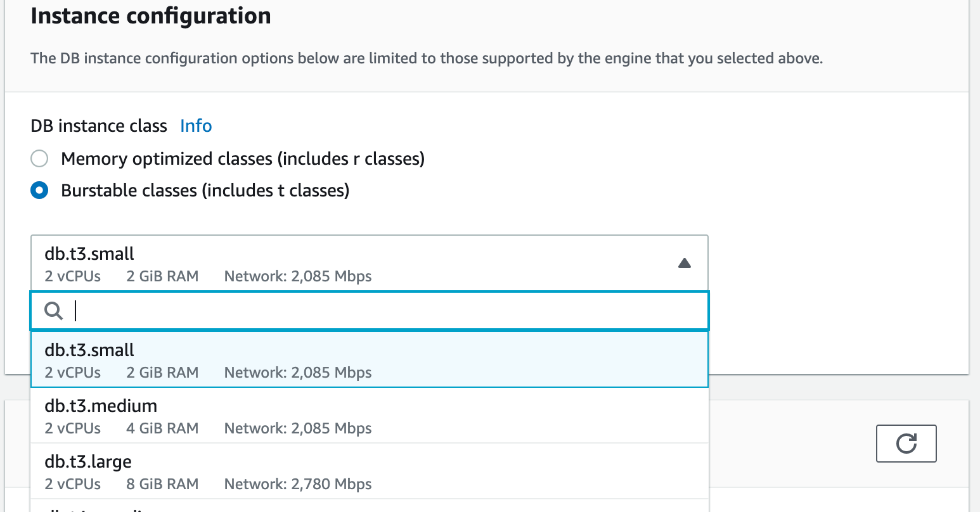The width and height of the screenshot is (980, 512).
Task: Click the Instance configuration section heading
Action: coord(150,15)
